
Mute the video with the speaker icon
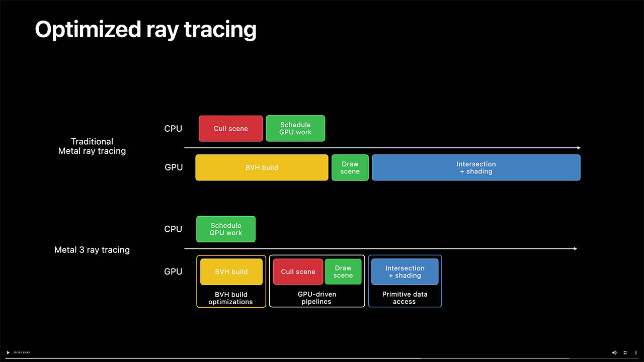point(614,352)
